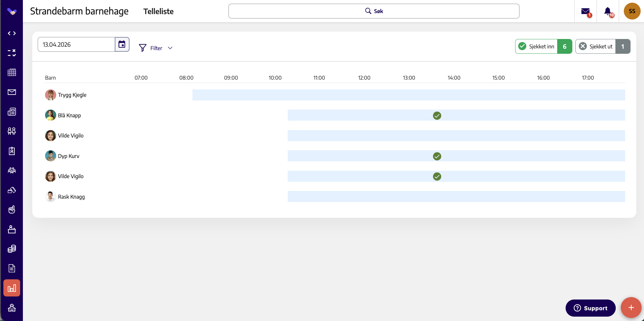The width and height of the screenshot is (644, 321).
Task: Open the calendar date picker button
Action: (x=122, y=44)
